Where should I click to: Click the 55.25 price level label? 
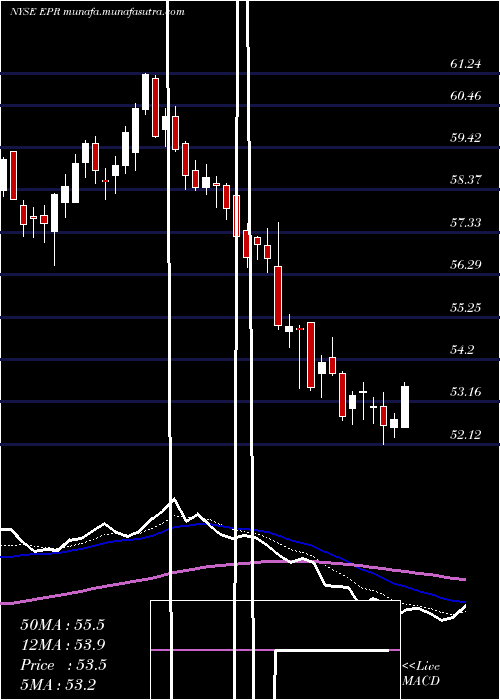coord(466,307)
